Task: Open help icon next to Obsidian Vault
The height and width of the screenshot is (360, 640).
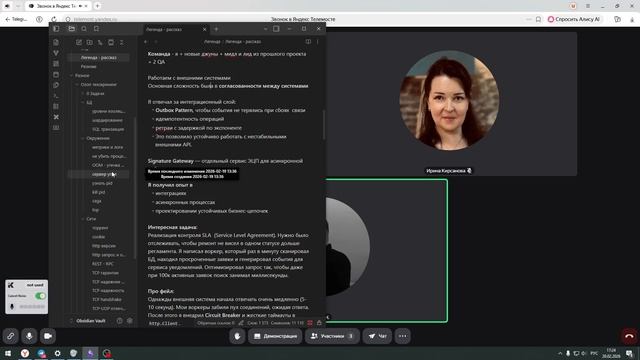Action: (120, 321)
